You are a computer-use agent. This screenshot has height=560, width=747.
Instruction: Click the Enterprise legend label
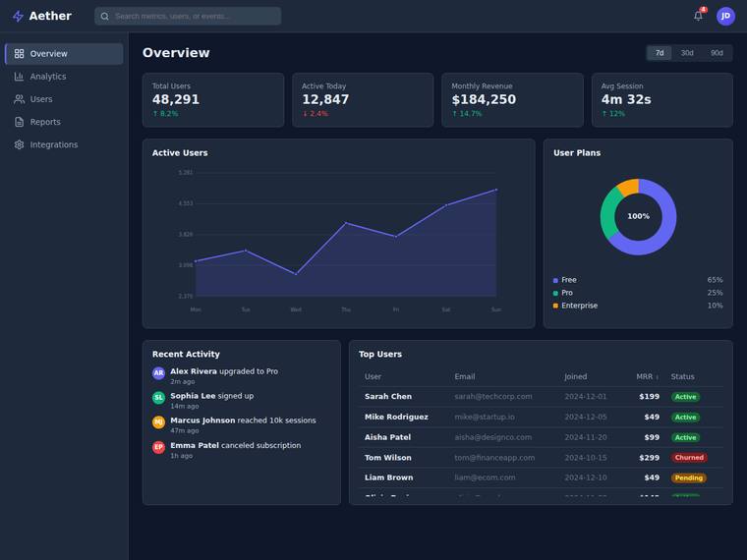579,306
